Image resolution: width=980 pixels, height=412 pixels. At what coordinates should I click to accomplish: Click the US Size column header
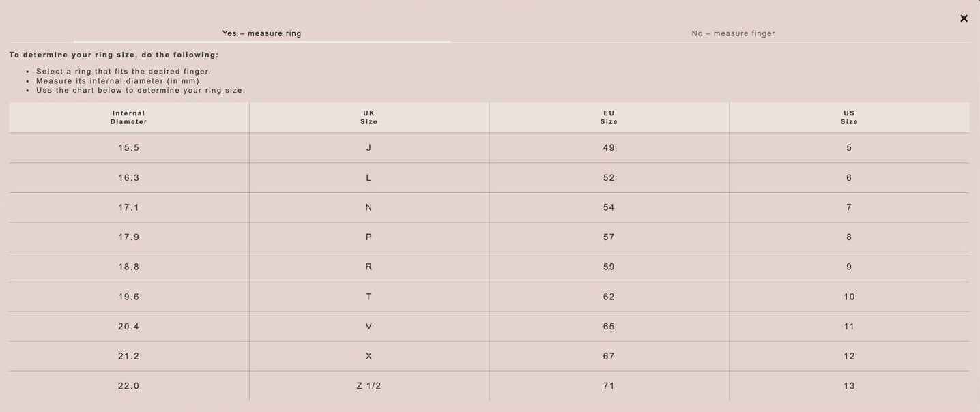(x=850, y=117)
